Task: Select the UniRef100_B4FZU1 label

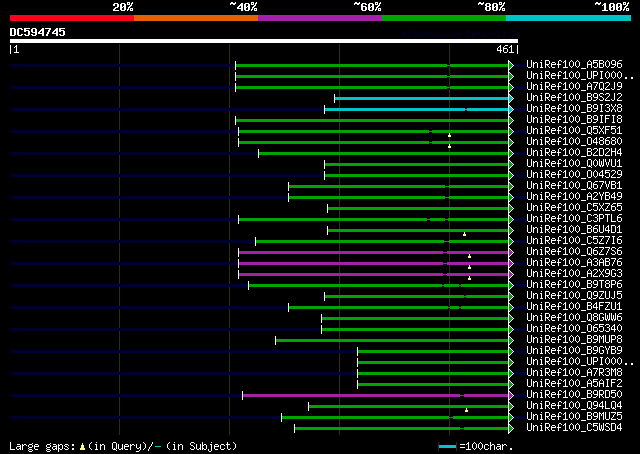Action: pos(574,307)
